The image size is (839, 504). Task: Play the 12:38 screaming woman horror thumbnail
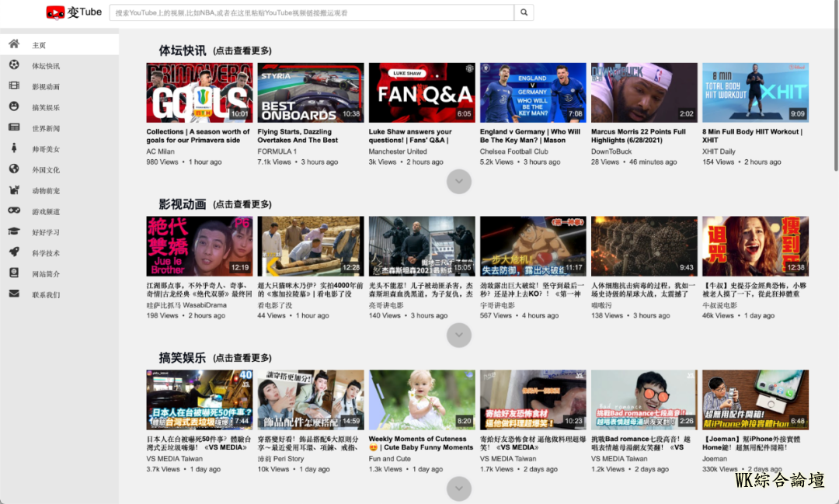[x=756, y=246]
